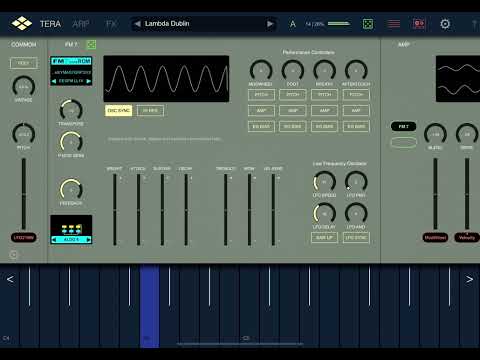
Task: Click the ATTACK fader
Action: (x=138, y=210)
